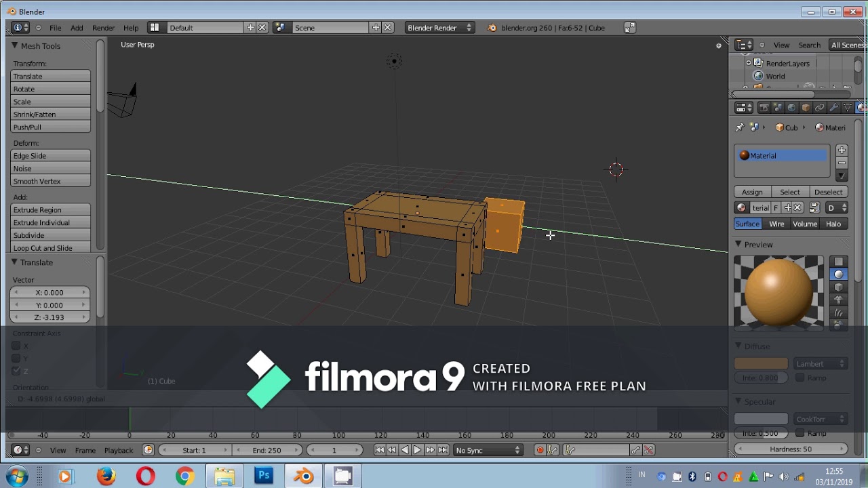868x488 pixels.
Task: Toggle fullscreen with the header screen icon
Action: point(630,28)
